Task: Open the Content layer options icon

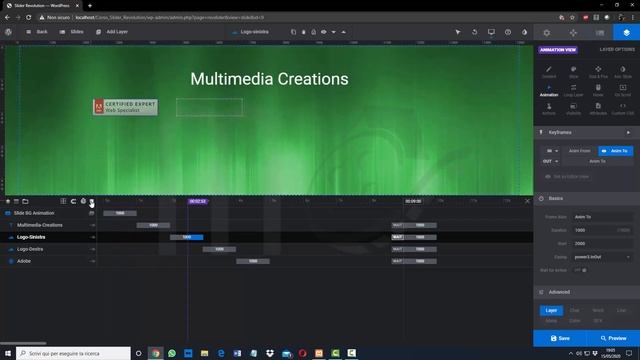Action: pyautogui.click(x=549, y=72)
